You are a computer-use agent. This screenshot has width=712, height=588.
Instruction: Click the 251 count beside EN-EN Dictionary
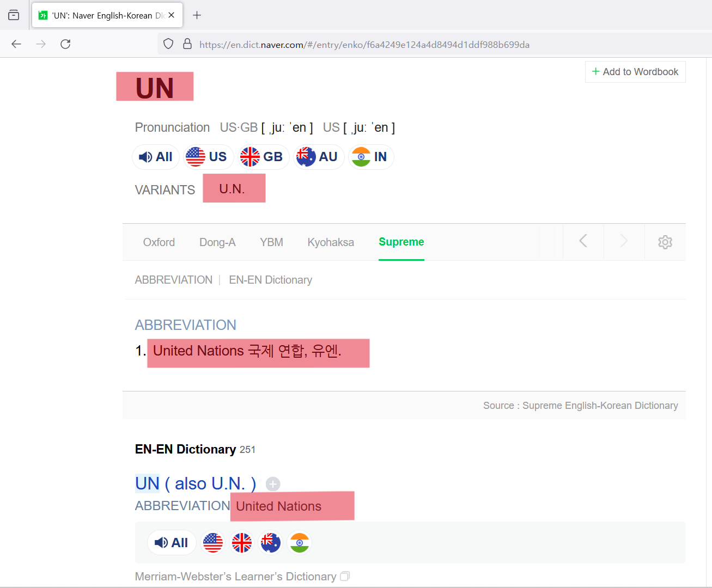(x=247, y=450)
